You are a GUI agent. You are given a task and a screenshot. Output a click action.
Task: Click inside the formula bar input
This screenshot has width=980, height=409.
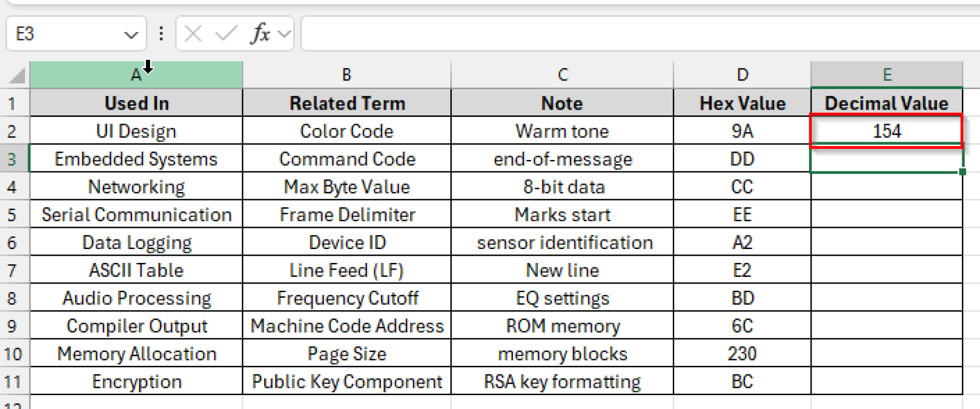tap(574, 33)
